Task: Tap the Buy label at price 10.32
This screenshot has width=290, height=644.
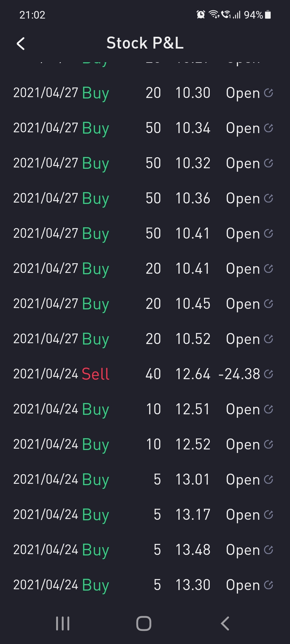Action: [x=95, y=163]
